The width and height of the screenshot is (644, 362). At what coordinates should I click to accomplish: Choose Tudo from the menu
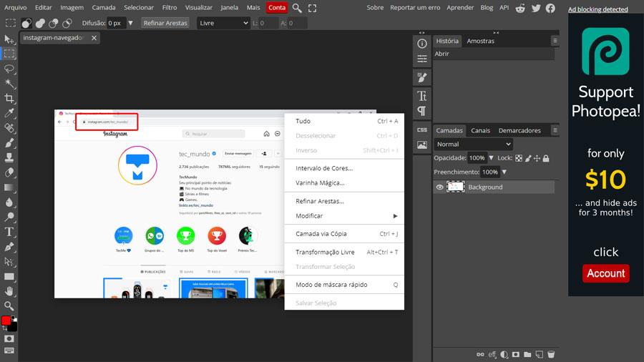coord(344,121)
